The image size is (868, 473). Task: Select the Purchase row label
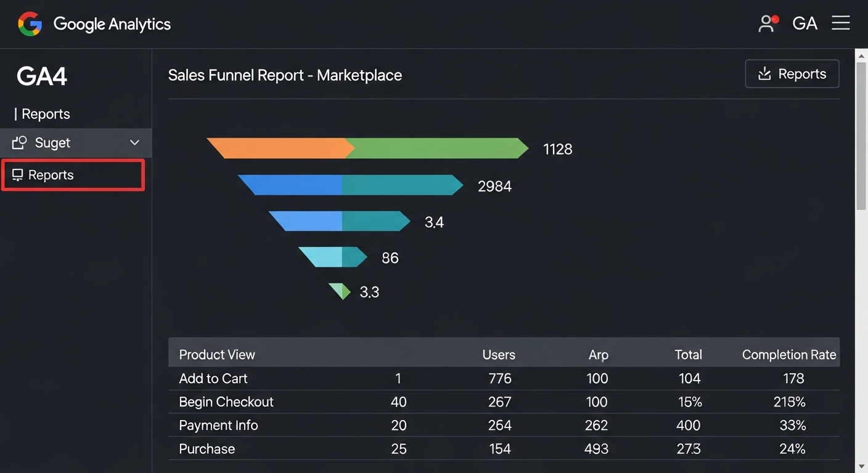[207, 449]
